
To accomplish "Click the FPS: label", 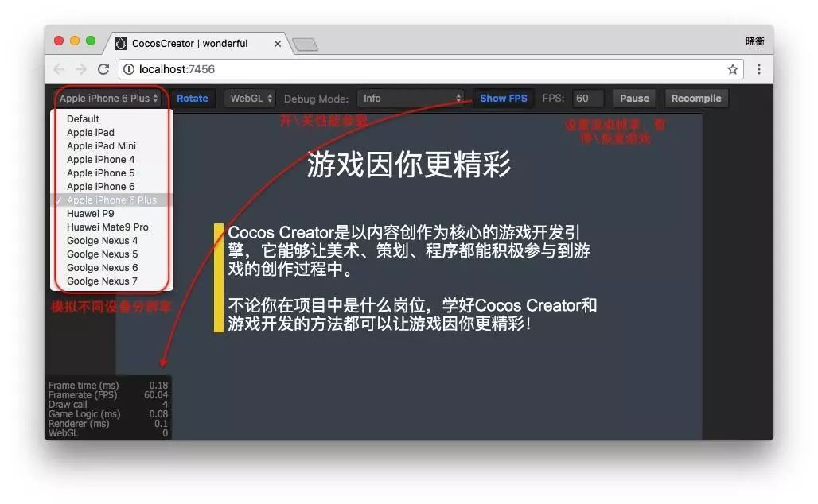I will [x=554, y=98].
